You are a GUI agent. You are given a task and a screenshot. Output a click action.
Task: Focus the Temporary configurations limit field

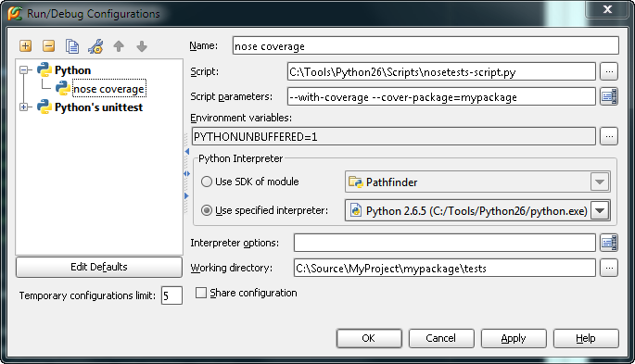171,295
